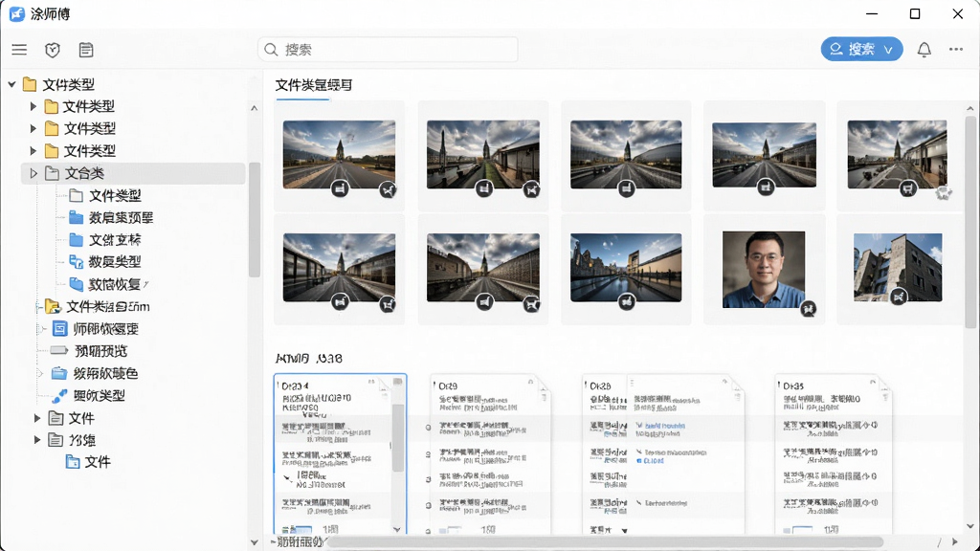Expand the 文合类 folder arrow
The height and width of the screenshot is (551, 980).
33,173
